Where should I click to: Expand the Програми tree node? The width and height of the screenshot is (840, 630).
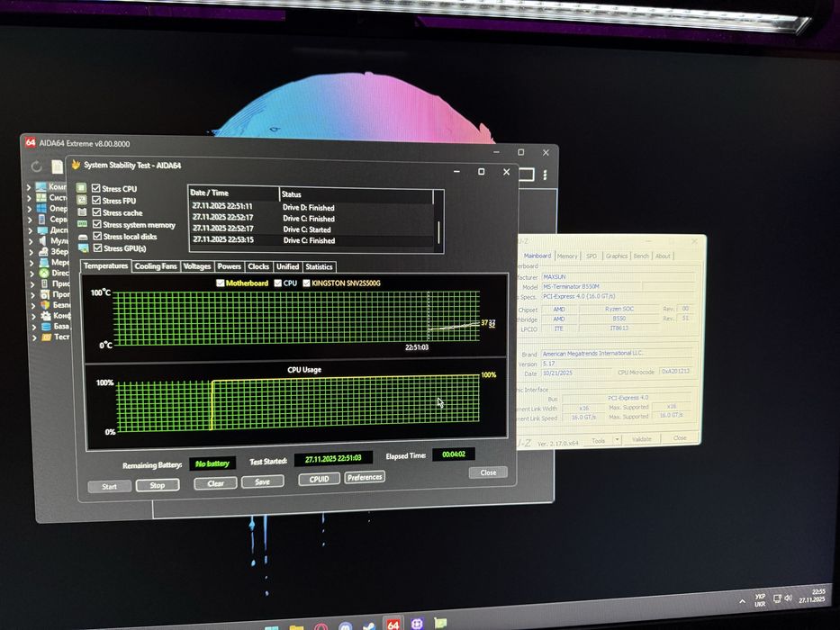tap(33, 294)
